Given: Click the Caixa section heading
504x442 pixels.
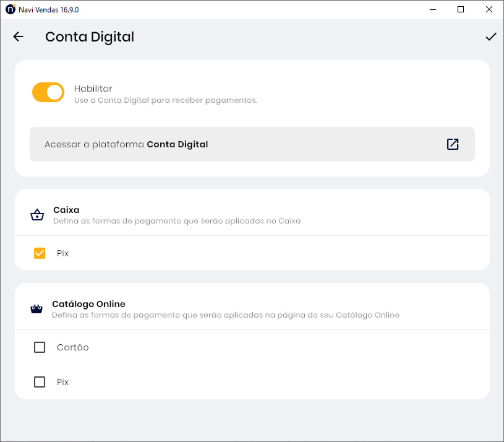Looking at the screenshot, I should (x=66, y=210).
